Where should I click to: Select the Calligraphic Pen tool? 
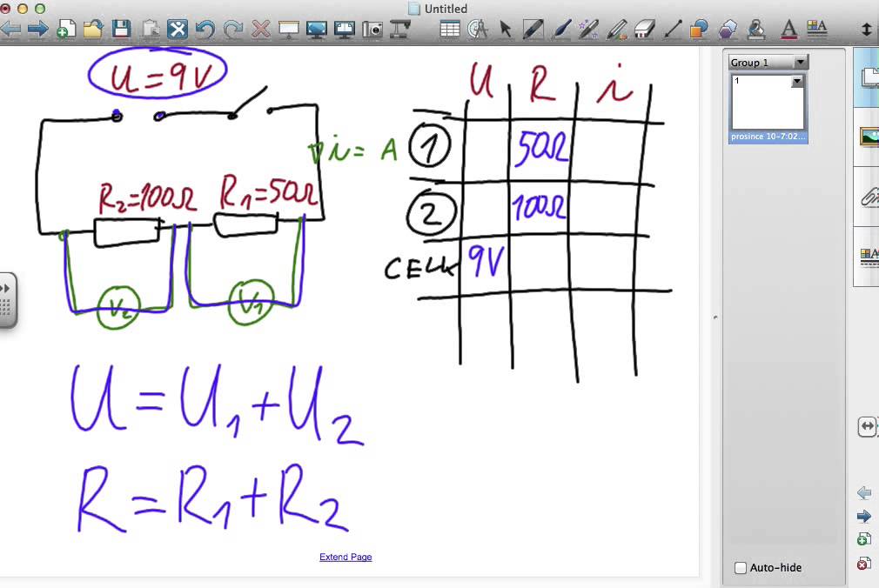560,29
